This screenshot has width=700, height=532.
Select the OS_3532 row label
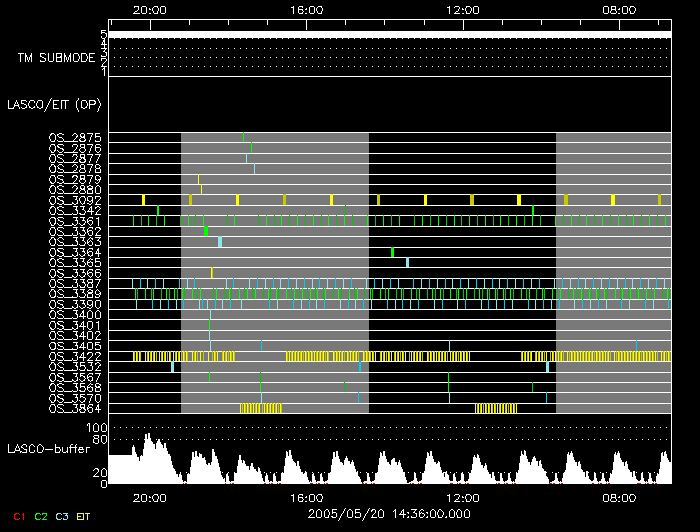74,367
